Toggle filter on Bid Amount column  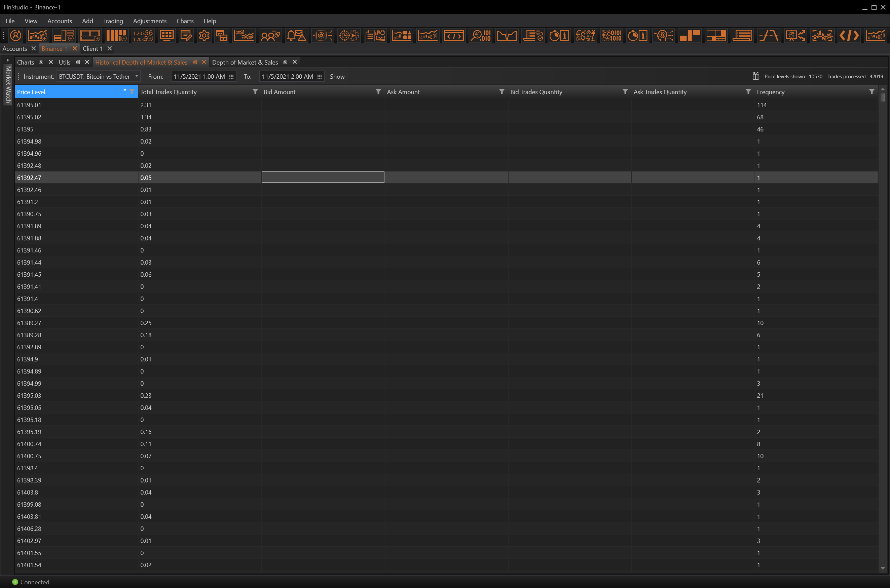pyautogui.click(x=378, y=91)
